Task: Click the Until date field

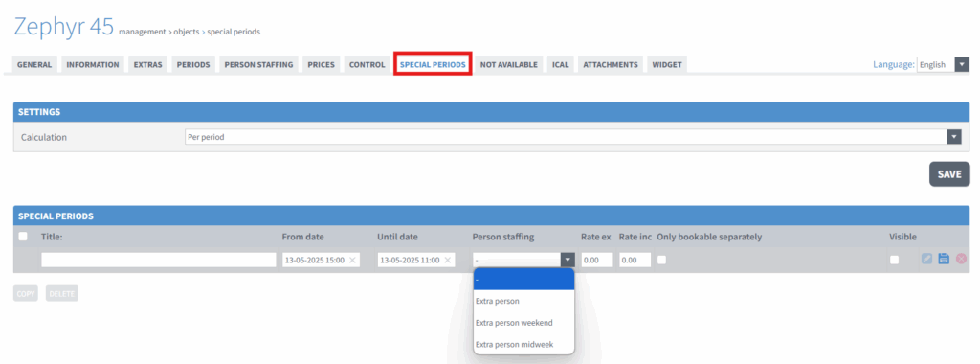Action: (x=416, y=261)
